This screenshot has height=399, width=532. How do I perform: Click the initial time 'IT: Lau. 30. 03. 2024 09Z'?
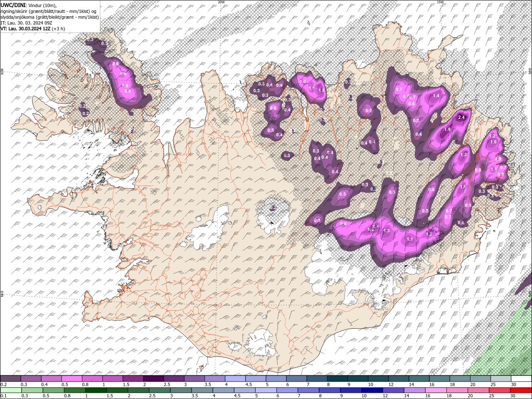[26, 23]
